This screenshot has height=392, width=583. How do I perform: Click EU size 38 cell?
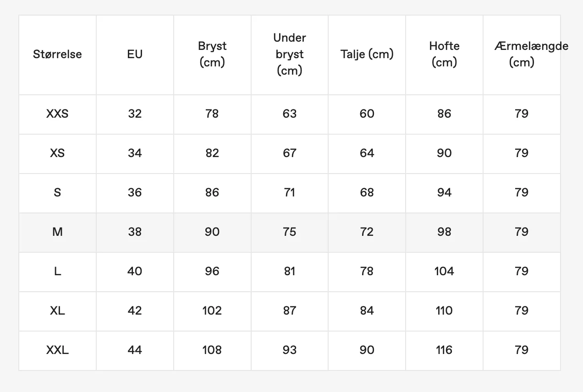pyautogui.click(x=135, y=232)
